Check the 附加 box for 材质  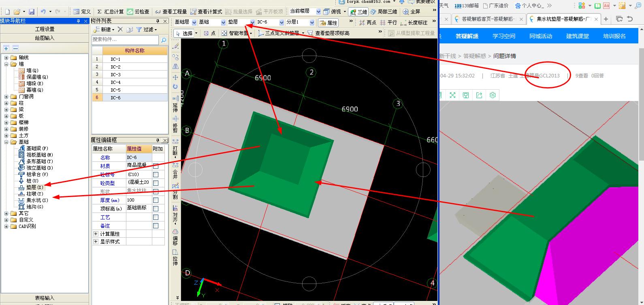pyautogui.click(x=156, y=166)
